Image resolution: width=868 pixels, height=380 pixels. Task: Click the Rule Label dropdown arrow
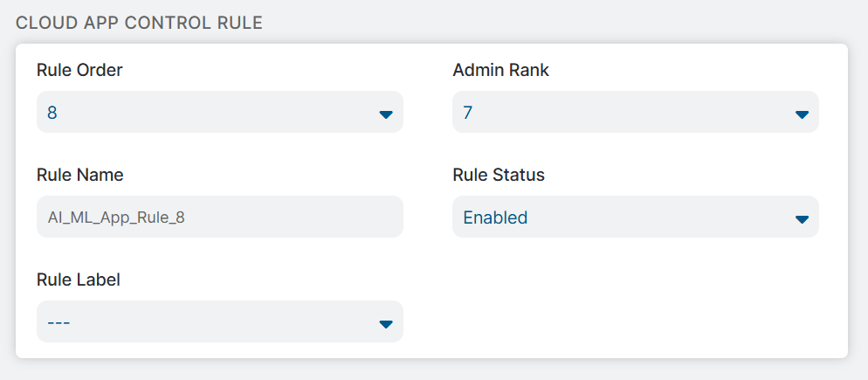pyautogui.click(x=386, y=324)
